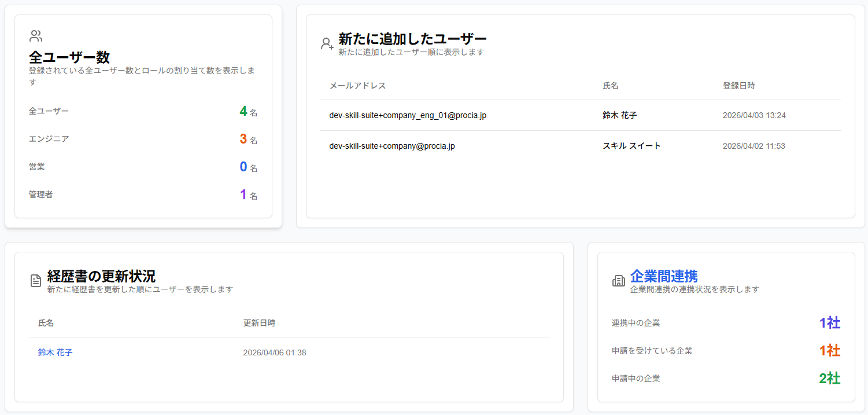The width and height of the screenshot is (868, 415).
Task: Click the building icon beside 企業間連携
Action: (619, 281)
